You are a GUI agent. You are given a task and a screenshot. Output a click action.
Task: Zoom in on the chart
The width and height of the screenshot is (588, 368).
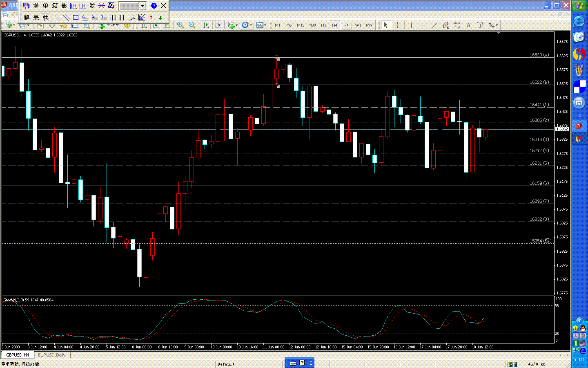click(x=180, y=25)
